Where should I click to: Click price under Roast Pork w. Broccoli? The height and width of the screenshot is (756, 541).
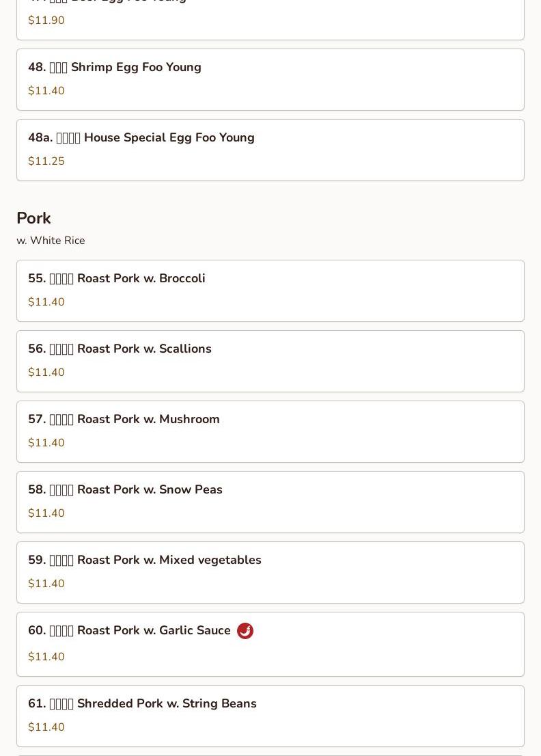tap(46, 302)
